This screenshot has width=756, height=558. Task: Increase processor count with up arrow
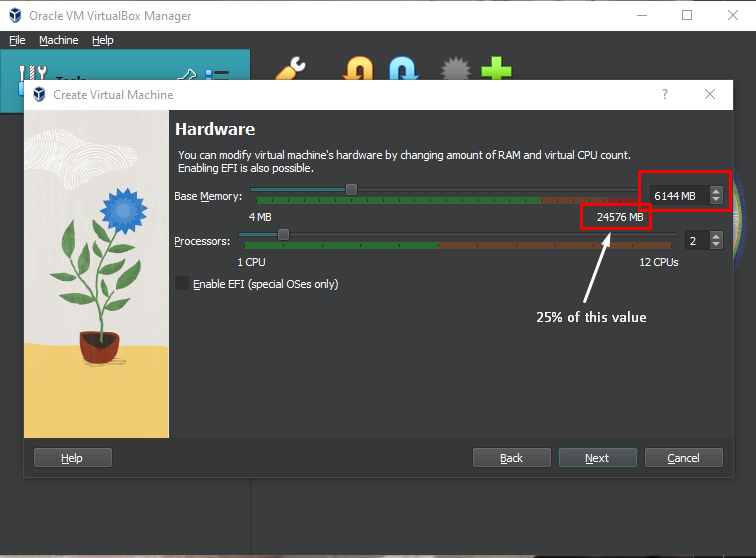[x=715, y=236]
